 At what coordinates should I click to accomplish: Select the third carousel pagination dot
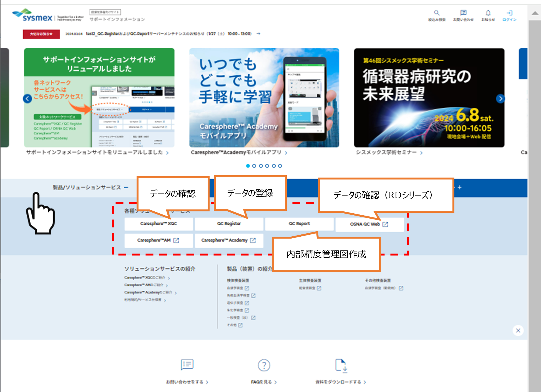point(261,166)
